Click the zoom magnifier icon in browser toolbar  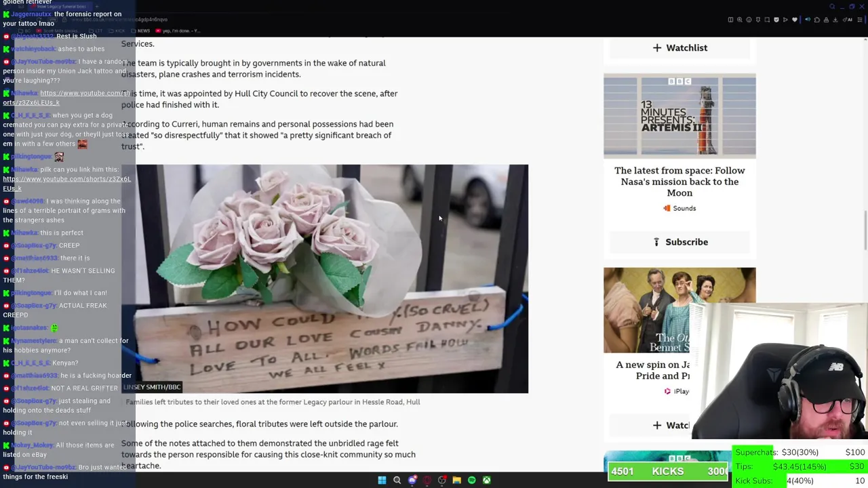point(740,20)
